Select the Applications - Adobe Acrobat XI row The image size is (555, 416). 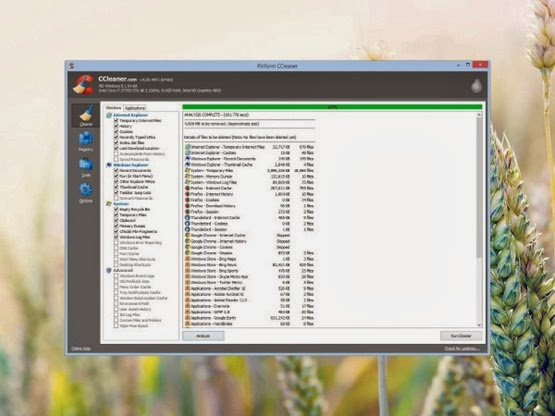tap(249, 294)
